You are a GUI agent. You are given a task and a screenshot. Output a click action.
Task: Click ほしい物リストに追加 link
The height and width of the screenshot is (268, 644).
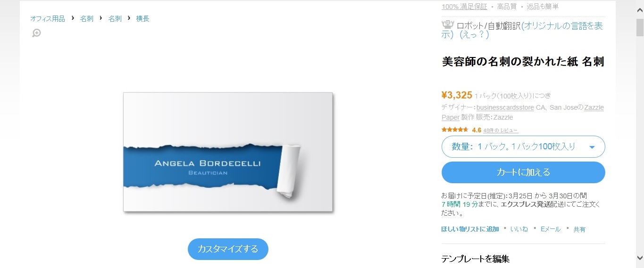470,229
